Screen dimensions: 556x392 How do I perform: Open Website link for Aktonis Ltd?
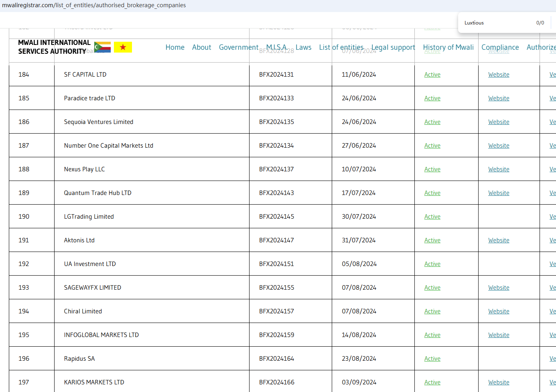point(499,240)
